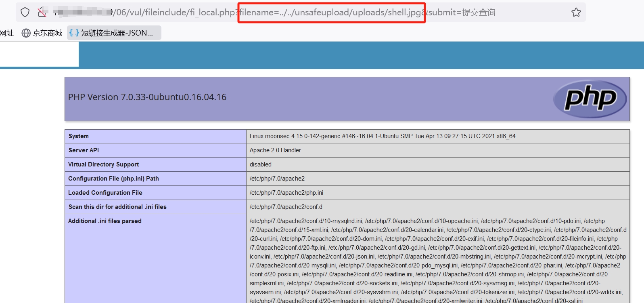Click /etc/php/7.0/apache2/conf.d value
This screenshot has height=303, width=644.
tap(286, 207)
